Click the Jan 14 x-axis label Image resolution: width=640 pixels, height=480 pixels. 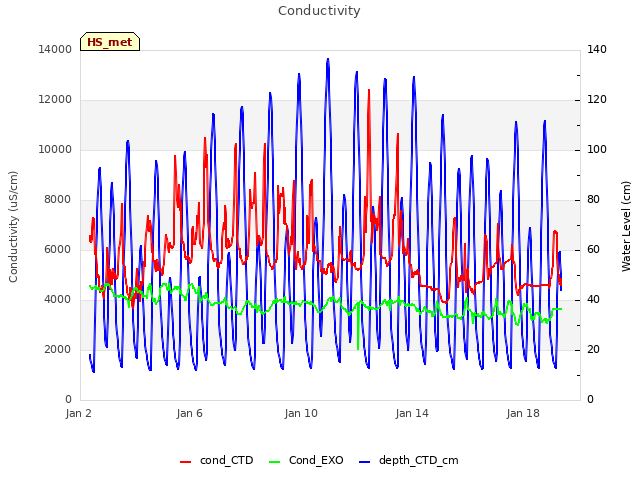[x=412, y=413]
